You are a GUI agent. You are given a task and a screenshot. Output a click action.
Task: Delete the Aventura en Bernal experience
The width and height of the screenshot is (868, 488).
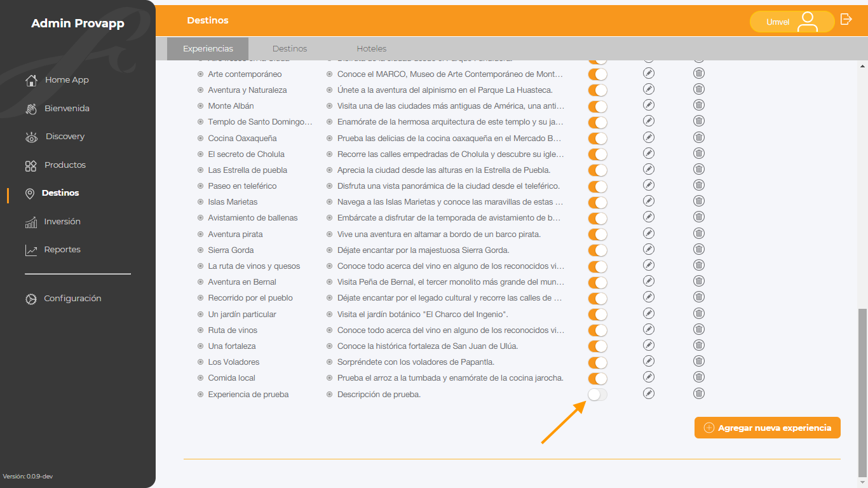coord(699,281)
